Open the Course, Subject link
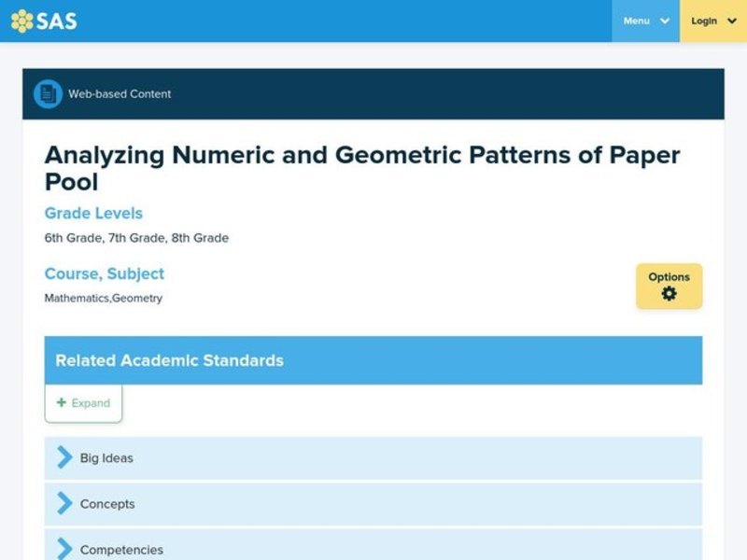Viewport: 747px width, 560px height. pyautogui.click(x=104, y=273)
